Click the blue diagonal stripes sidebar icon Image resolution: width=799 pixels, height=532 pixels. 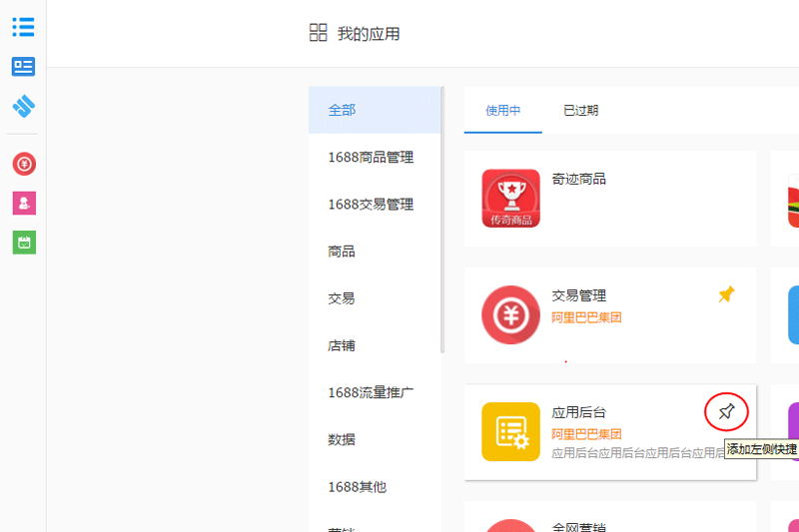[x=24, y=106]
